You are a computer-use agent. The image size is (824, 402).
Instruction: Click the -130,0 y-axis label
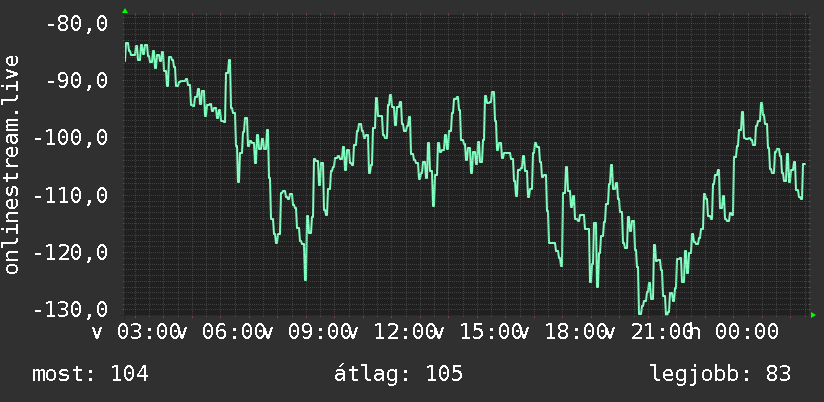click(x=71, y=310)
